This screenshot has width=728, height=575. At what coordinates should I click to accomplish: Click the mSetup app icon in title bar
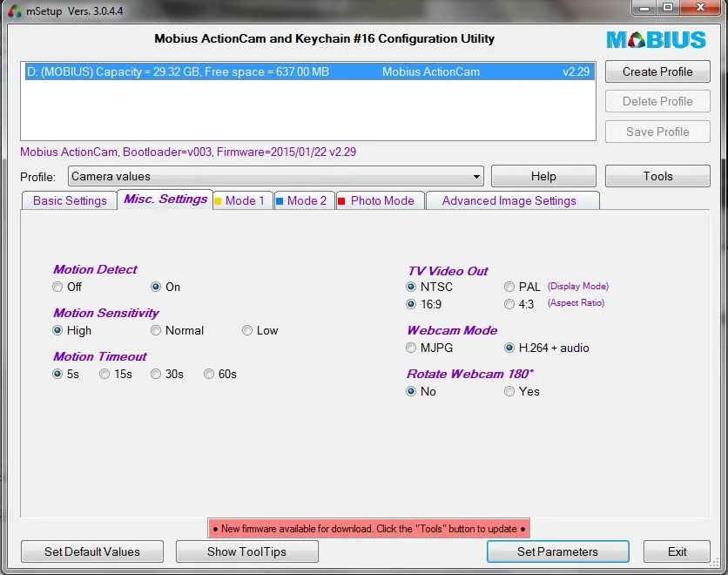[15, 10]
